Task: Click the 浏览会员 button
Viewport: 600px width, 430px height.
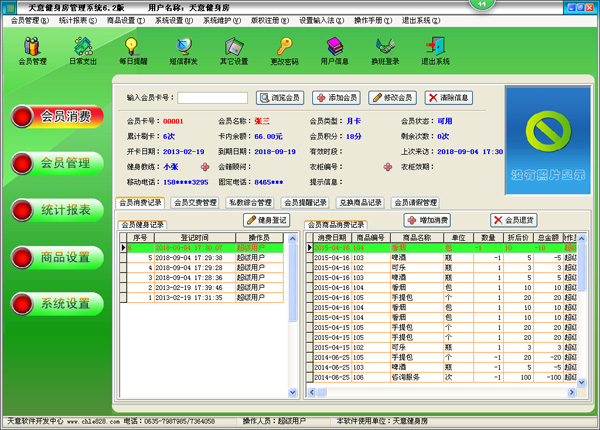Action: click(279, 98)
